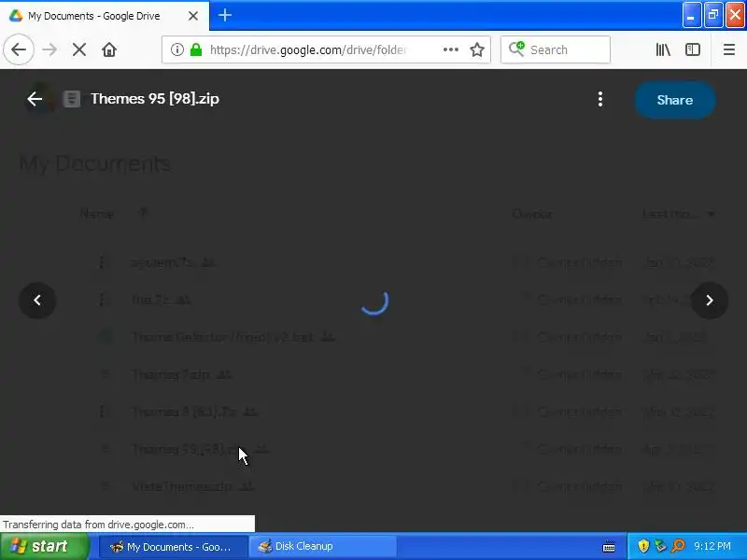Show previous file in preview
Viewport: 747px width, 560px height.
[37, 300]
